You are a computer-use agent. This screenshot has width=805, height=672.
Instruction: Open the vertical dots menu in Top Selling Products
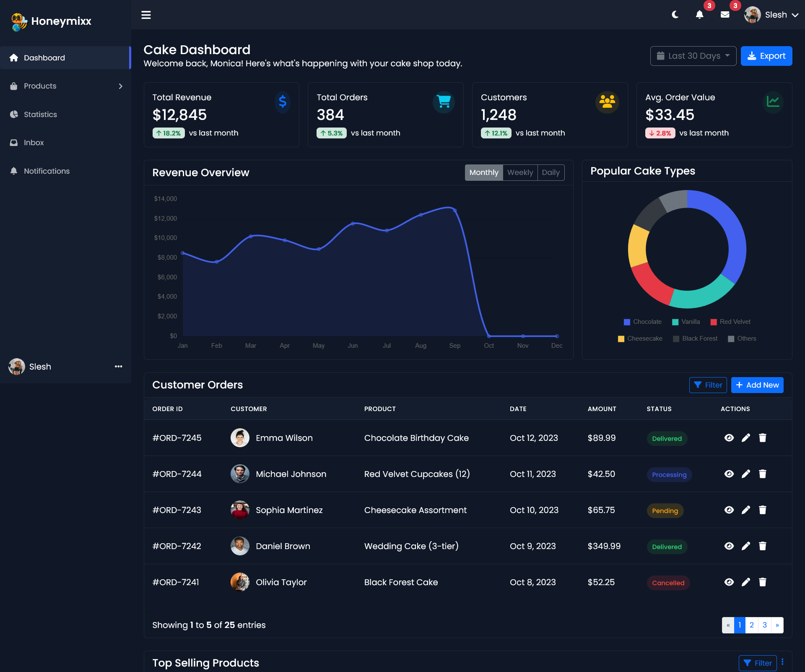pos(782,662)
